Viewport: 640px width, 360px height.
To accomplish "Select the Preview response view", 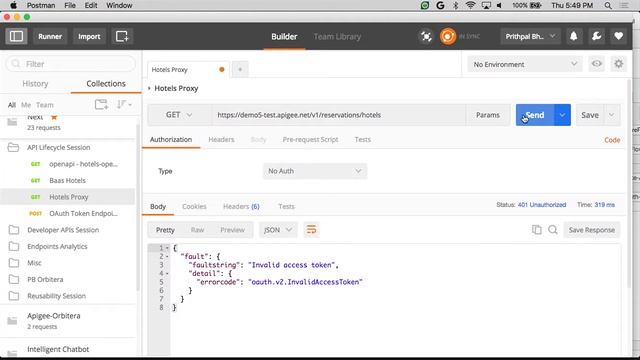I will [232, 230].
